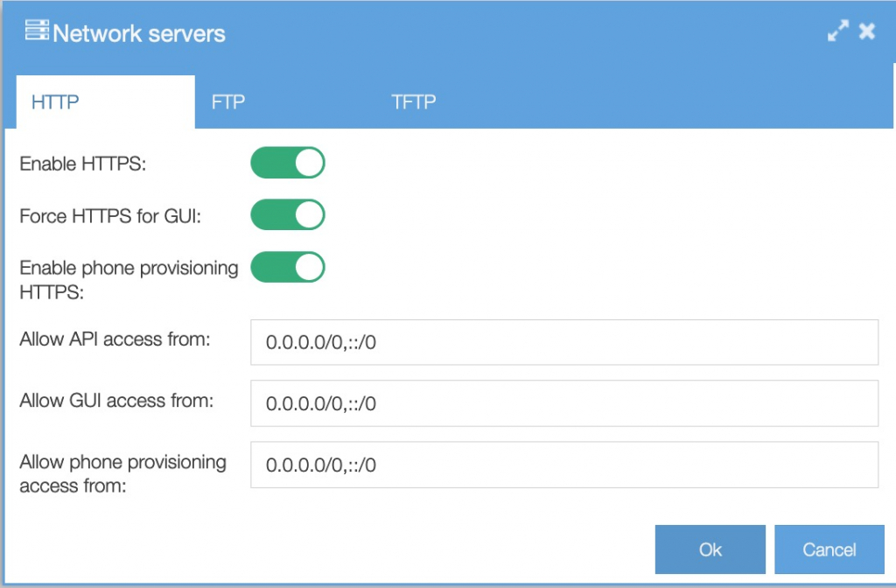The image size is (896, 588).
Task: Click the "Force HTTPS for GUI:" label
Action: pyautogui.click(x=110, y=216)
